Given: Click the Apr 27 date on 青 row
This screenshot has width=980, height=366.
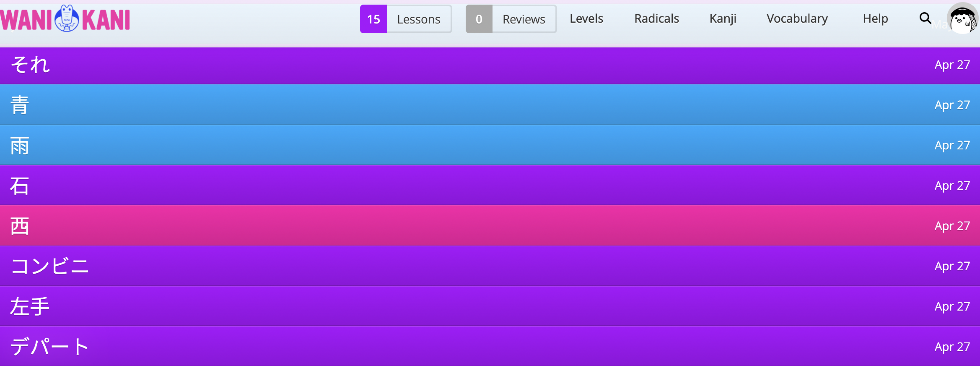Looking at the screenshot, I should coord(952,105).
